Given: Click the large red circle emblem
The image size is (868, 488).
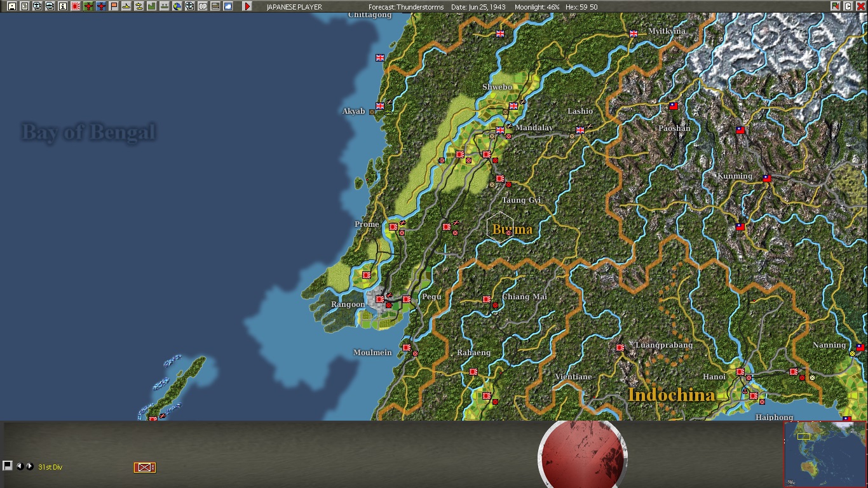Looking at the screenshot, I should (583, 454).
